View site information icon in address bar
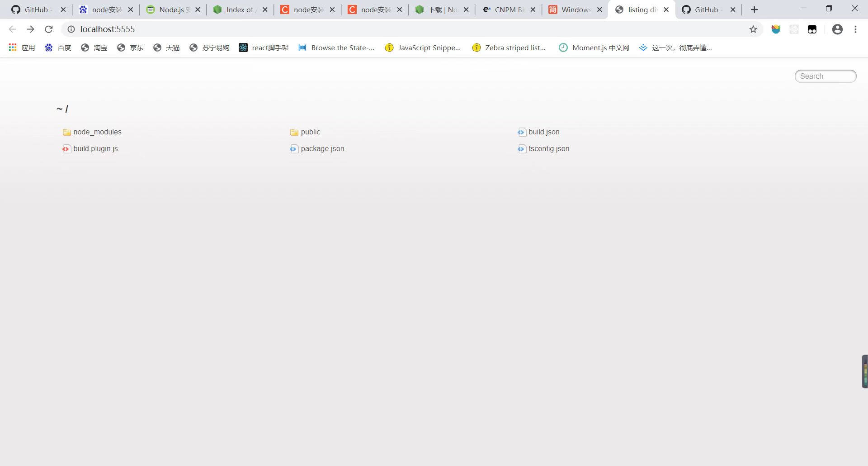This screenshot has height=466, width=868. [71, 29]
